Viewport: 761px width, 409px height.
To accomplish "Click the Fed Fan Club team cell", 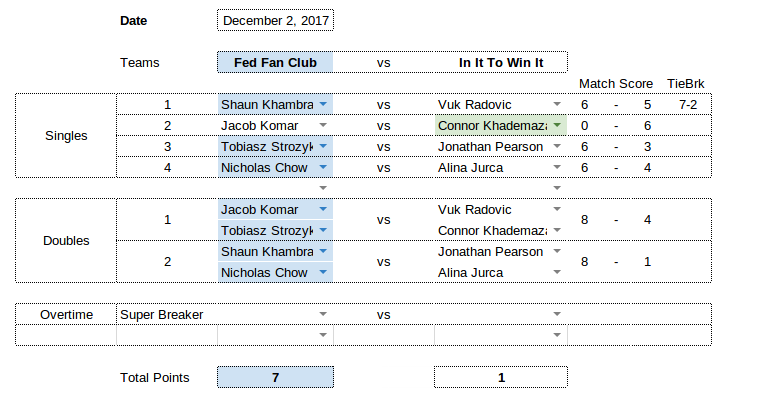I will point(275,62).
